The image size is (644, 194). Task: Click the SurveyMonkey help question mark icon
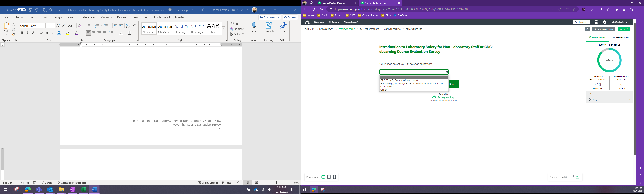(604, 22)
